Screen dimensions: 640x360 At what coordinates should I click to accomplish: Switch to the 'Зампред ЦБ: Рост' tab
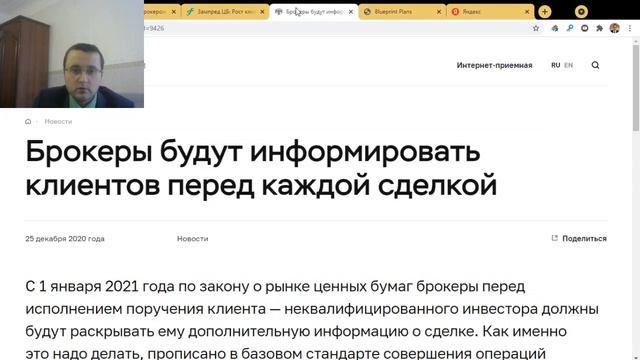(x=225, y=12)
